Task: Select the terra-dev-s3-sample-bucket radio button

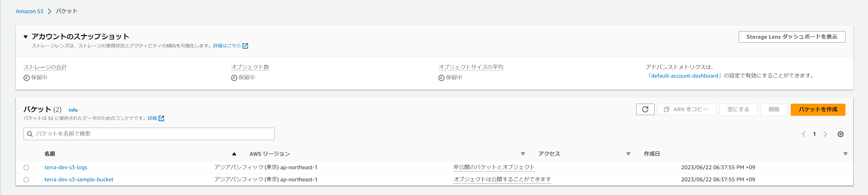Action: click(x=26, y=180)
